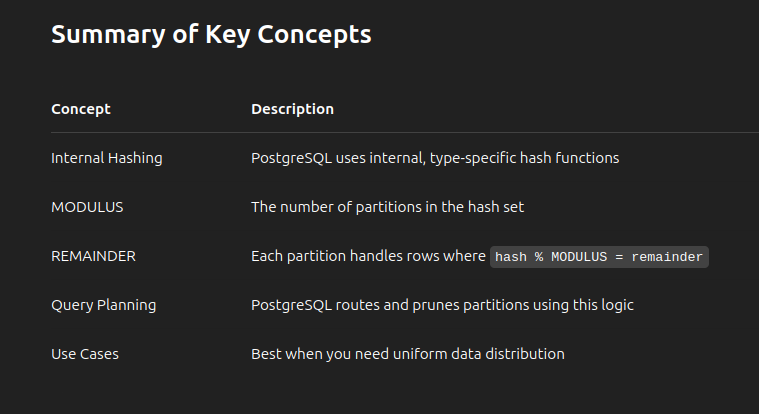
Task: Click the word 'MODULUS' inside the code snippet
Action: (x=579, y=257)
